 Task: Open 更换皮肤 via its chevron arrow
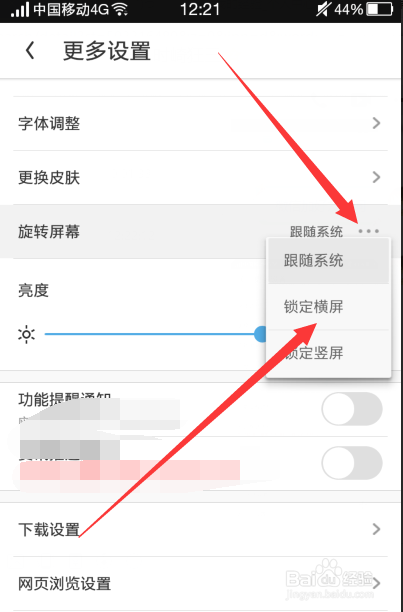[x=376, y=177]
